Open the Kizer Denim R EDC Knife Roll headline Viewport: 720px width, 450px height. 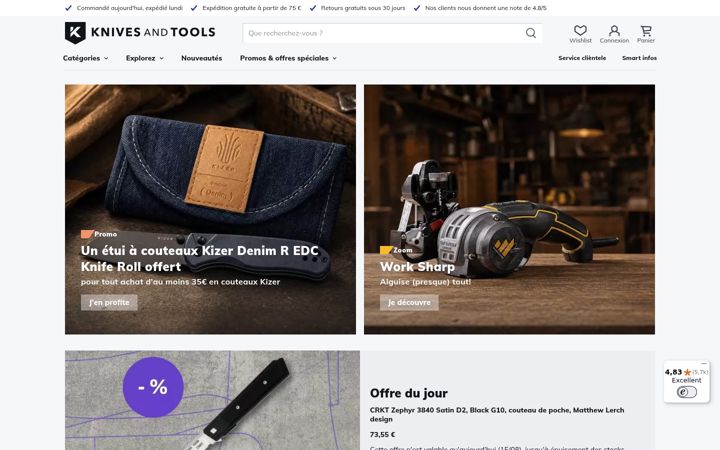pyautogui.click(x=200, y=259)
